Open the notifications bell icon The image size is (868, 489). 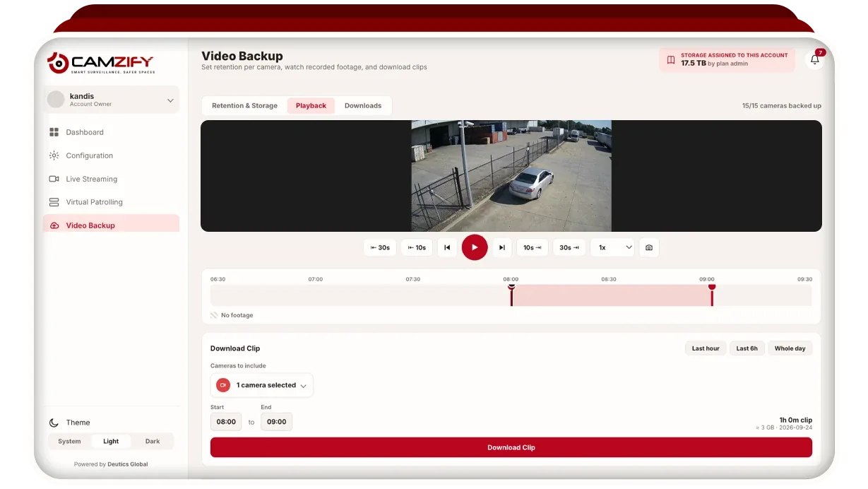pos(814,59)
